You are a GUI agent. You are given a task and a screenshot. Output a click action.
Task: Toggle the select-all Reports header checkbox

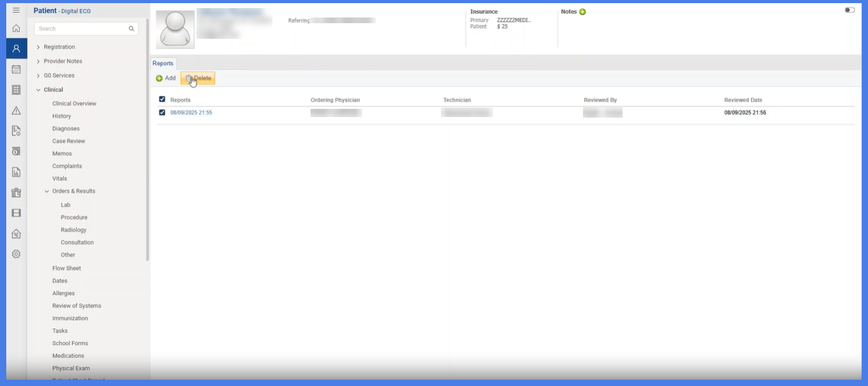[162, 99]
